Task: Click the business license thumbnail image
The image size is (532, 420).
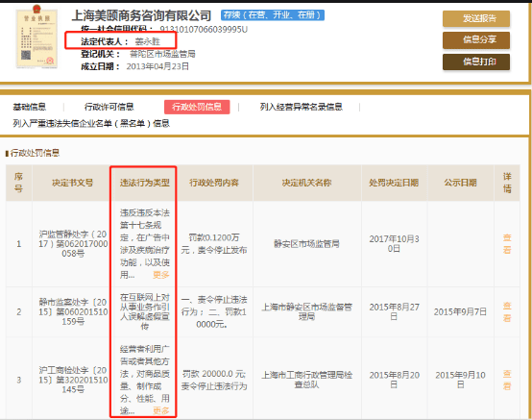Action: (36, 37)
